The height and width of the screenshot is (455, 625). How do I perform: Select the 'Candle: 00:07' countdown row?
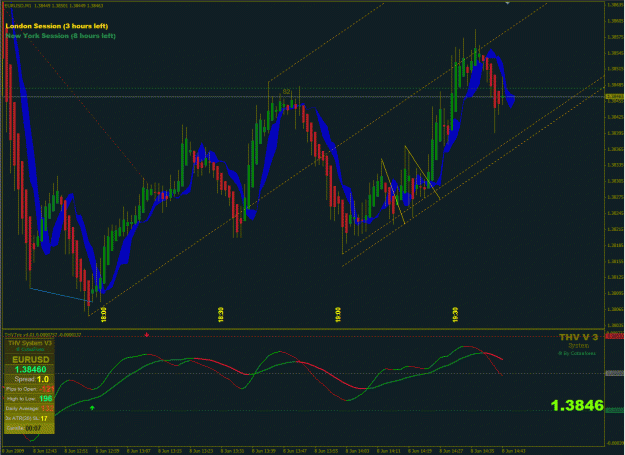click(29, 428)
